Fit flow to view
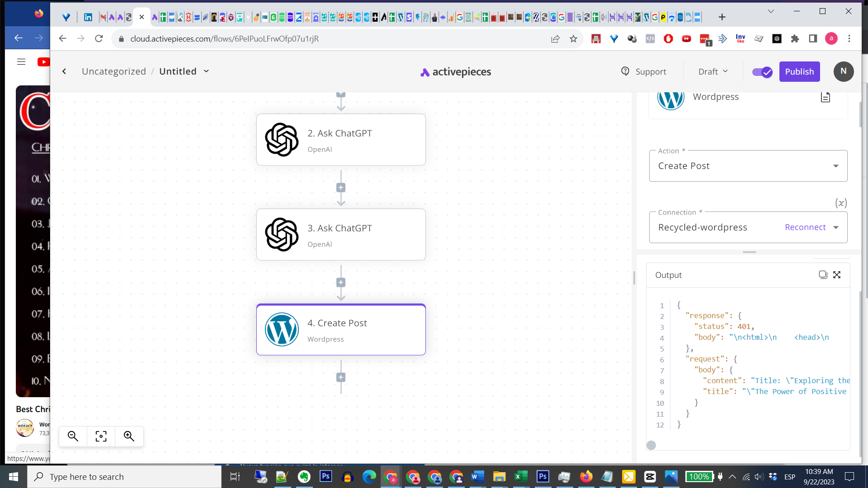The image size is (868, 488). tap(101, 436)
